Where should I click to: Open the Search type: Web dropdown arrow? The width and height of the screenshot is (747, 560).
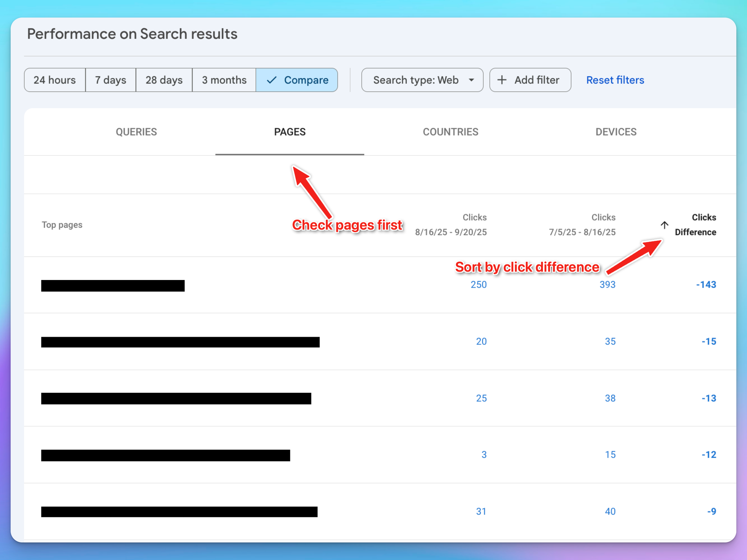coord(471,80)
